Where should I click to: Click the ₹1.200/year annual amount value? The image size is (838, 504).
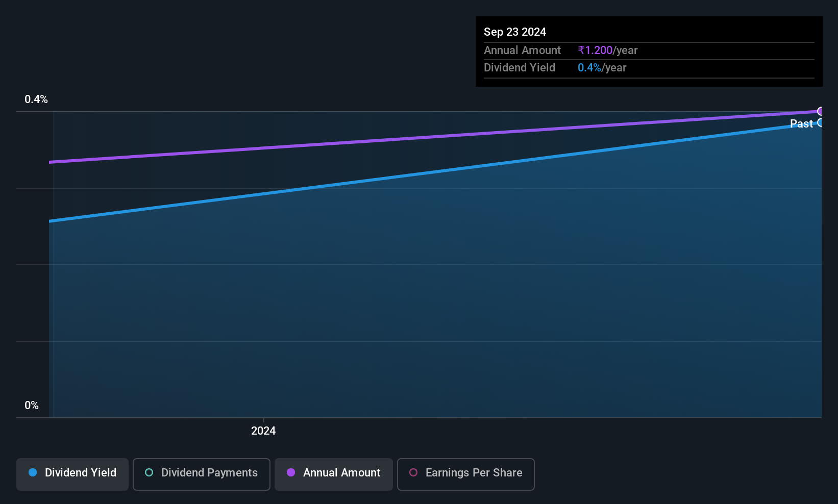pyautogui.click(x=607, y=50)
